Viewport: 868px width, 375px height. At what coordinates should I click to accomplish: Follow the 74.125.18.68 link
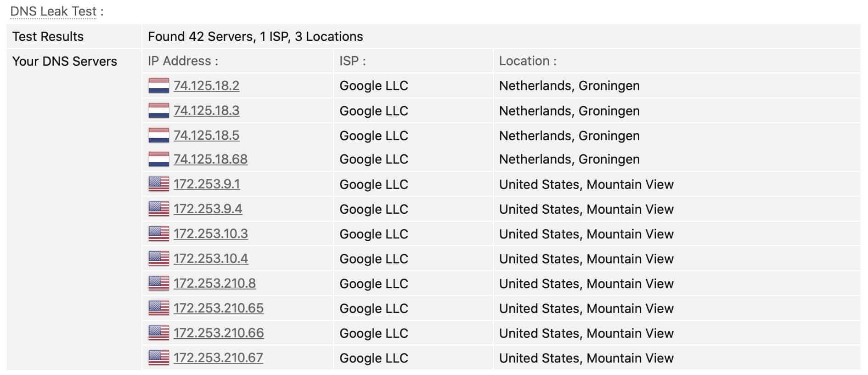tap(210, 159)
